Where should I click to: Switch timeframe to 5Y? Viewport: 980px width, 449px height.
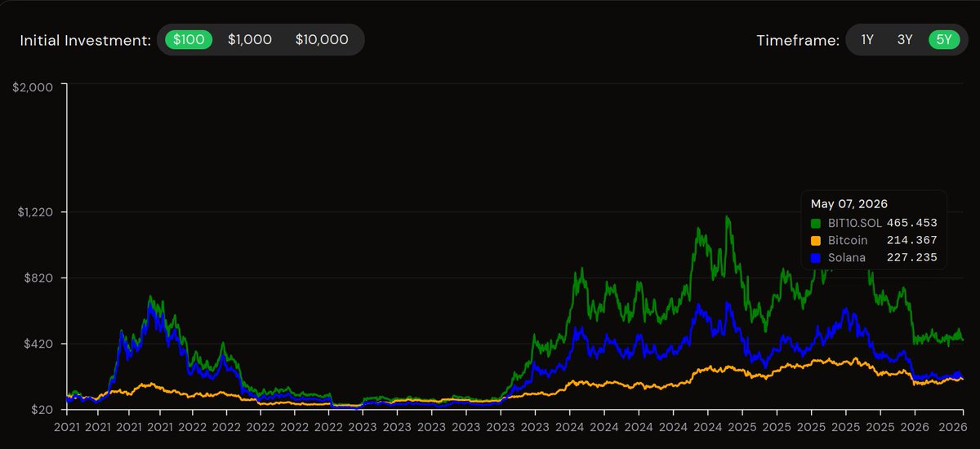(x=944, y=39)
